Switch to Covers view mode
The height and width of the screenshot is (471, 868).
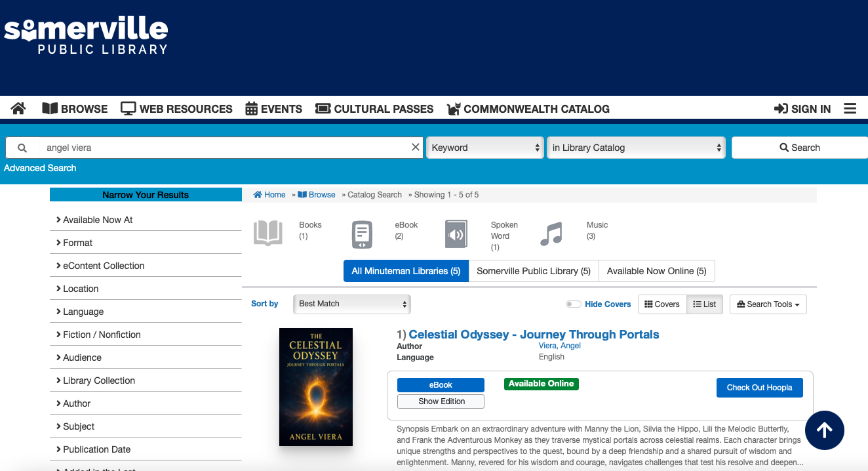click(x=662, y=304)
